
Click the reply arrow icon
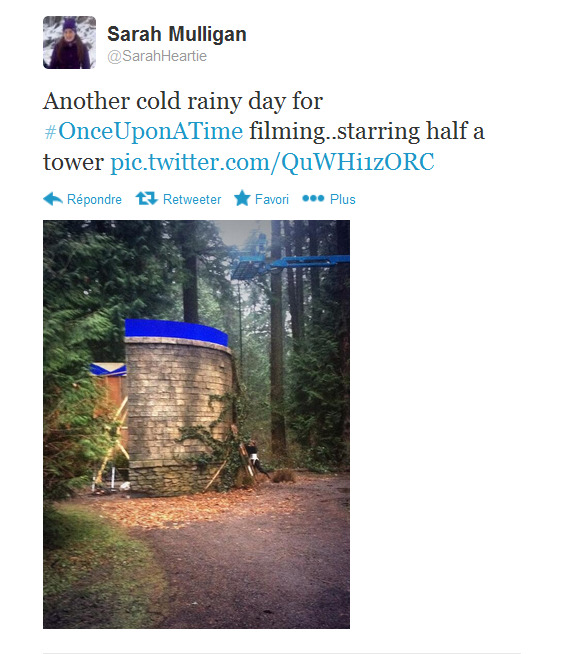pos(53,199)
